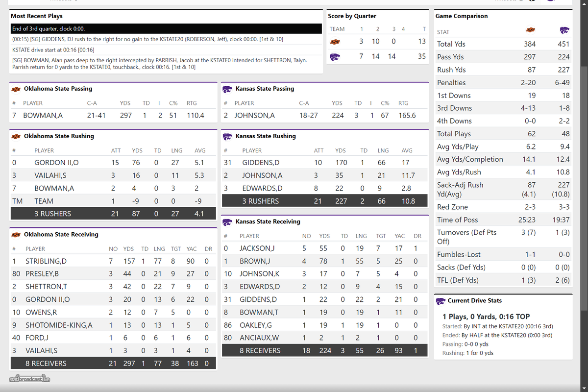Screen dimensions: 588x392
Task: Click the 'Most Recent Plays' heading
Action: pos(37,16)
